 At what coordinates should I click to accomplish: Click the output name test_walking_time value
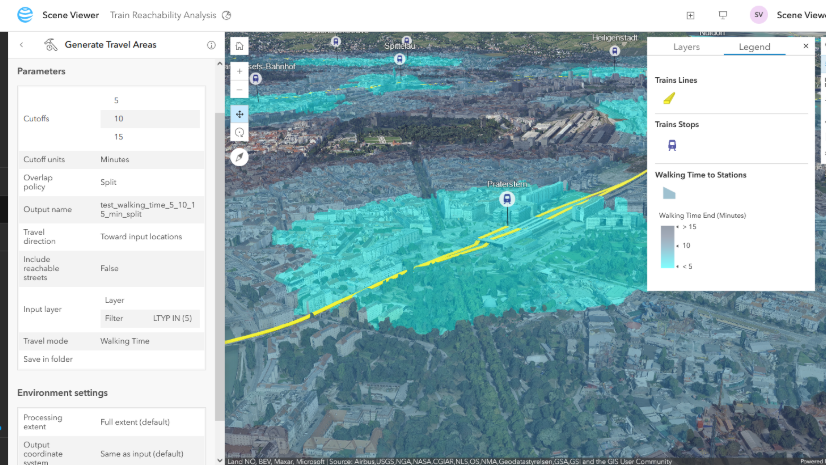148,210
